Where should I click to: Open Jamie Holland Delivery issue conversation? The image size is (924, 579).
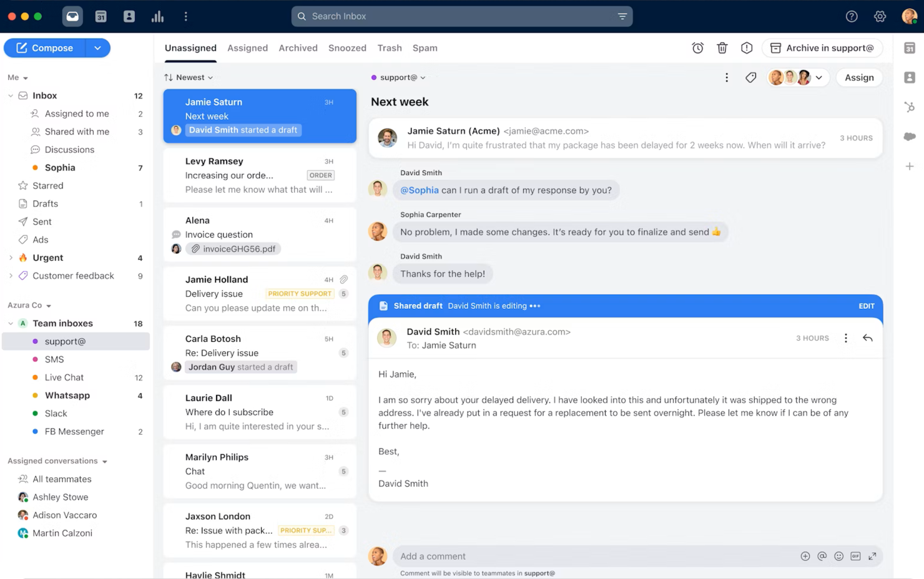pyautogui.click(x=260, y=294)
